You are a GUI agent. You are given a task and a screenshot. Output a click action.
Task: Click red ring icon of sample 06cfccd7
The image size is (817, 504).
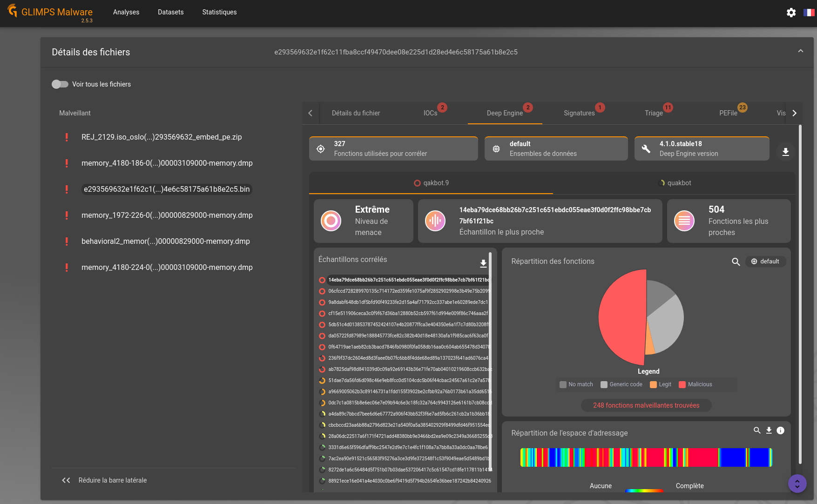(322, 291)
